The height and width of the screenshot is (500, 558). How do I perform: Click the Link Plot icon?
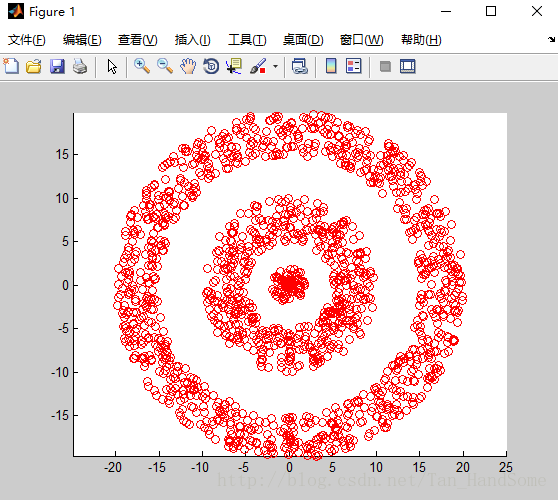[x=300, y=67]
